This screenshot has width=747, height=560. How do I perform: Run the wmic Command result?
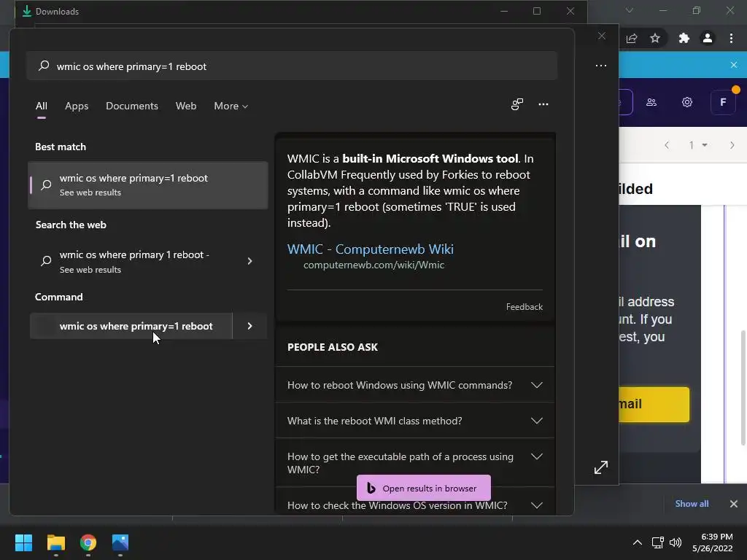[131, 326]
